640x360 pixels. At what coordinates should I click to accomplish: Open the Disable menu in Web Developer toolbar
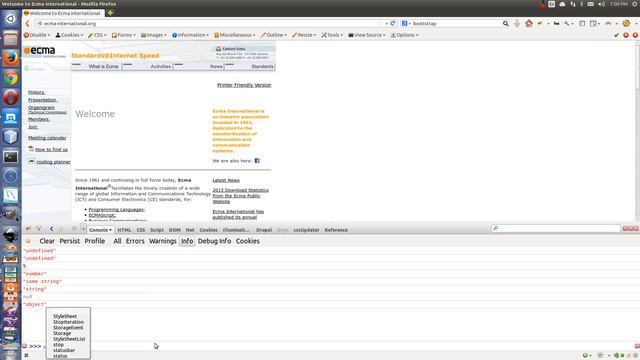click(x=37, y=35)
